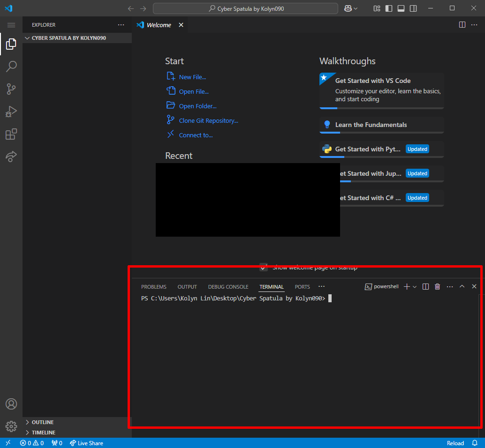Click the Accounts icon
485x448 pixels.
coord(11,404)
